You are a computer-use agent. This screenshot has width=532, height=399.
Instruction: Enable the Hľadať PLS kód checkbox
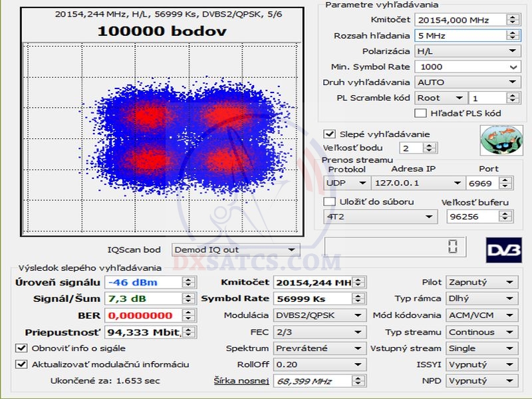(420, 113)
